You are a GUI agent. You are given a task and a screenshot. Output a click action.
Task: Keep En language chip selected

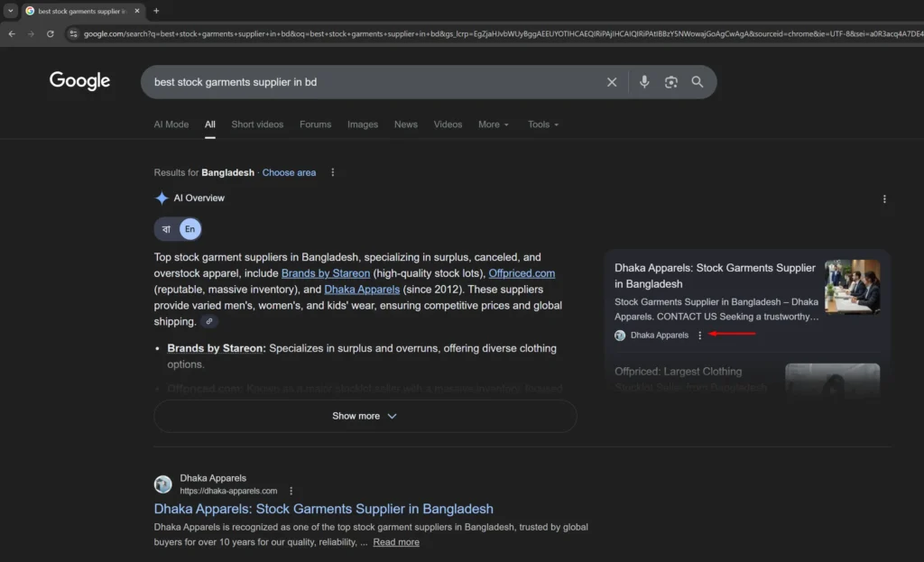pos(189,228)
